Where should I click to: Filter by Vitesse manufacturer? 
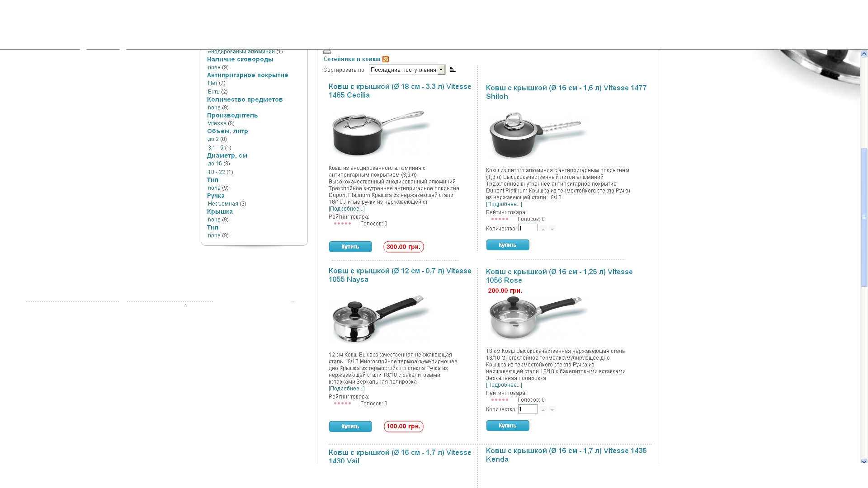(x=217, y=123)
